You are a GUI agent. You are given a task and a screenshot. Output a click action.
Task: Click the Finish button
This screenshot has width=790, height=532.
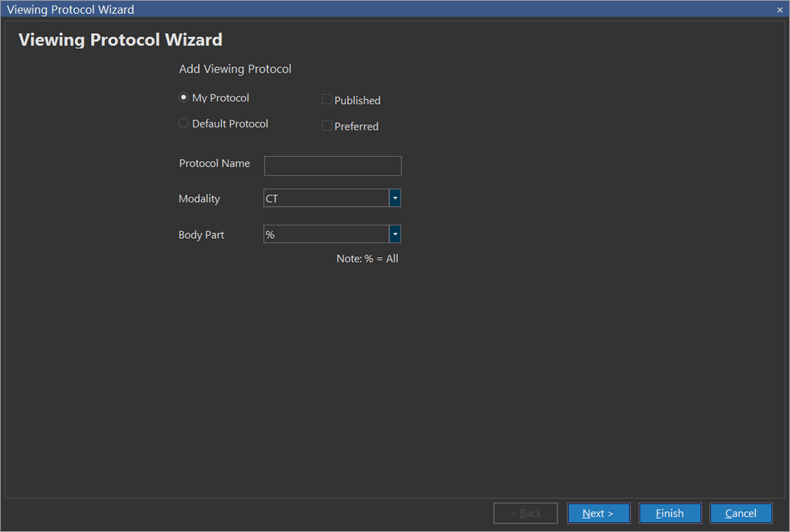pos(670,513)
